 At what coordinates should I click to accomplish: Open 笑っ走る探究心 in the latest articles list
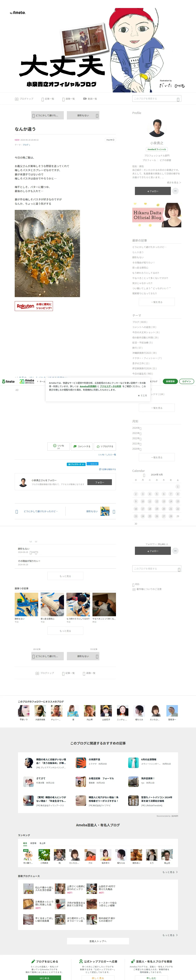click(140, 268)
